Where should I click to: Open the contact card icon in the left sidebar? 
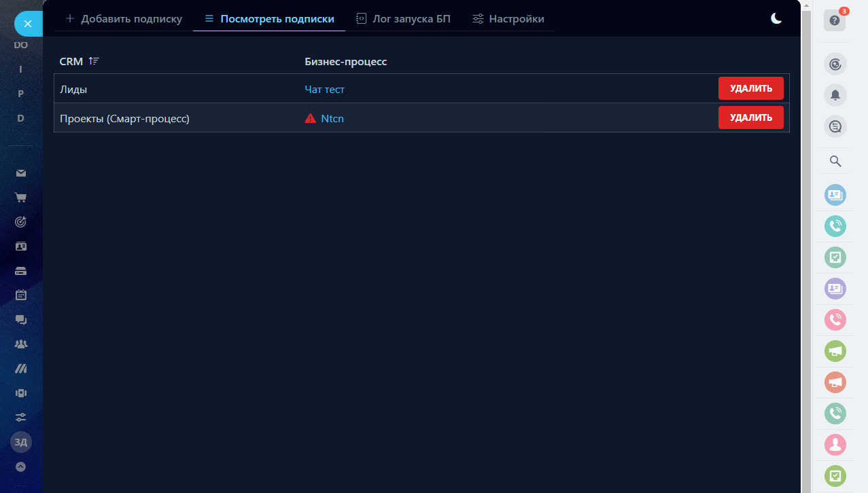[x=21, y=246]
